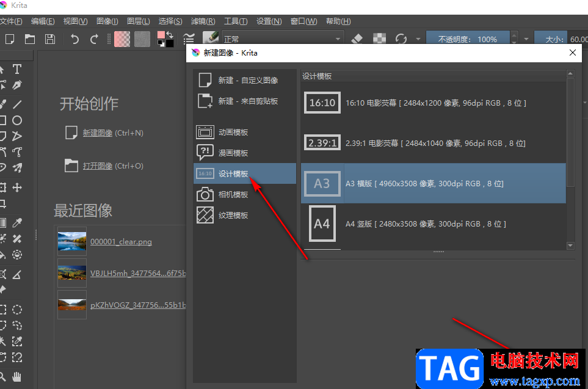Image resolution: width=588 pixels, height=389 pixels.
Task: Select the Pan hand tool
Action: click(17, 377)
